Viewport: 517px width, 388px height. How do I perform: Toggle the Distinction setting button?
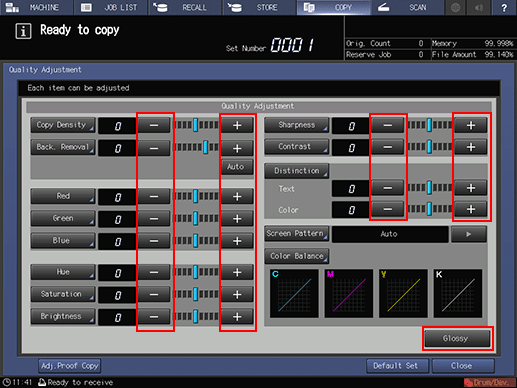click(296, 171)
